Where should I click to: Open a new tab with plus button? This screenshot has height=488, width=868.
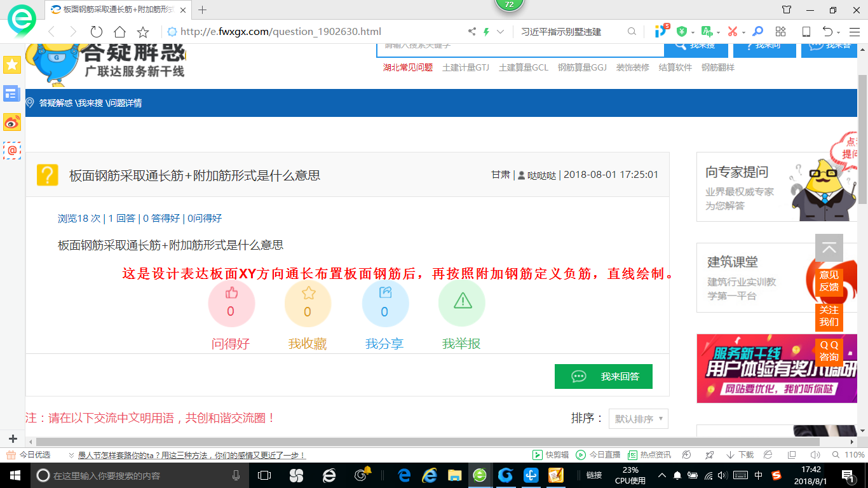tap(203, 10)
